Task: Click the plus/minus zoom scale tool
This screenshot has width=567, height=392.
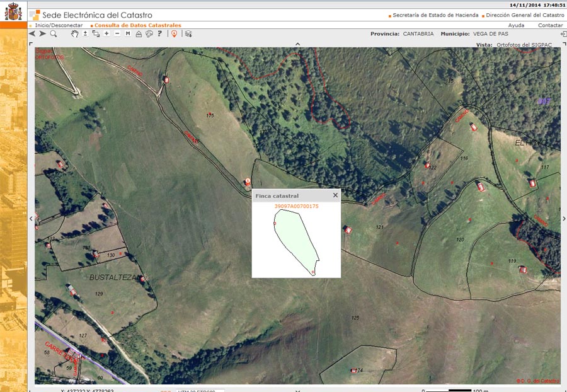Action: click(x=85, y=33)
